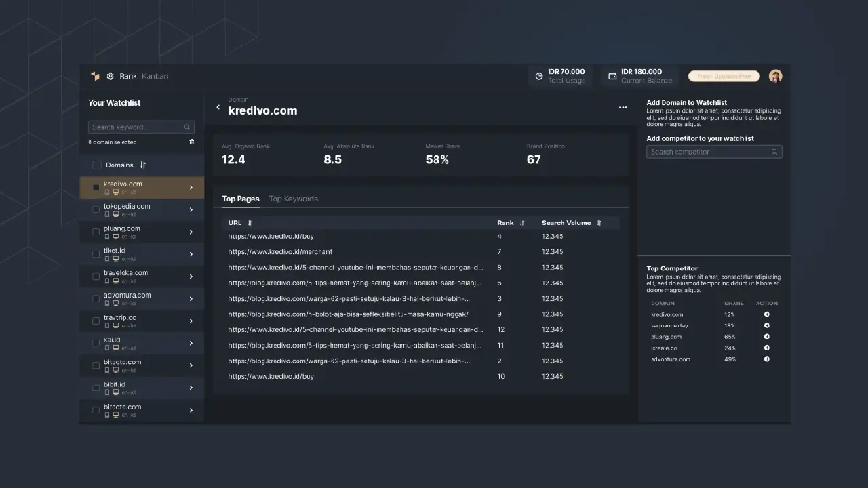Open the bibit.id row chevron
868x488 pixels.
pyautogui.click(x=191, y=388)
